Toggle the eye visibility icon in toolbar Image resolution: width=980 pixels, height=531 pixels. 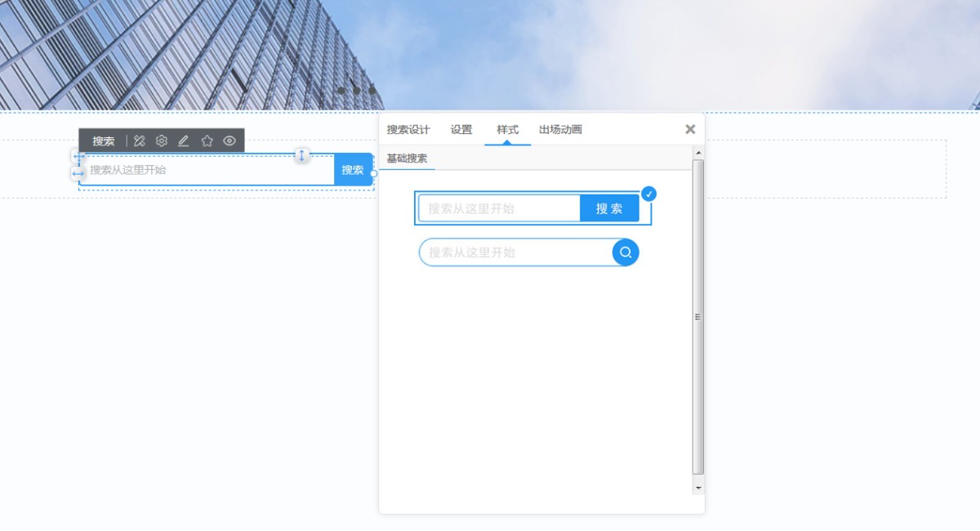tap(229, 141)
